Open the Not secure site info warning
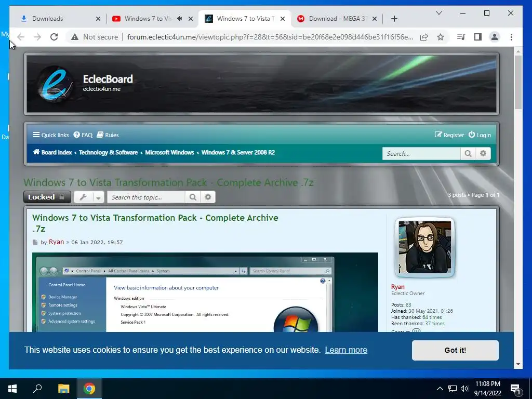The width and height of the screenshot is (532, 399). [95, 37]
